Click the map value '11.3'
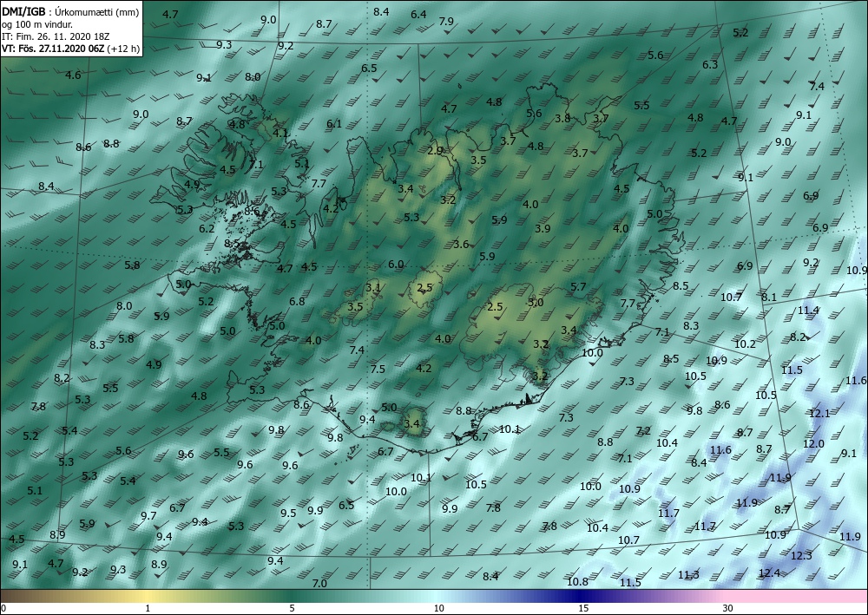This screenshot has height=615, width=868. pos(688,575)
